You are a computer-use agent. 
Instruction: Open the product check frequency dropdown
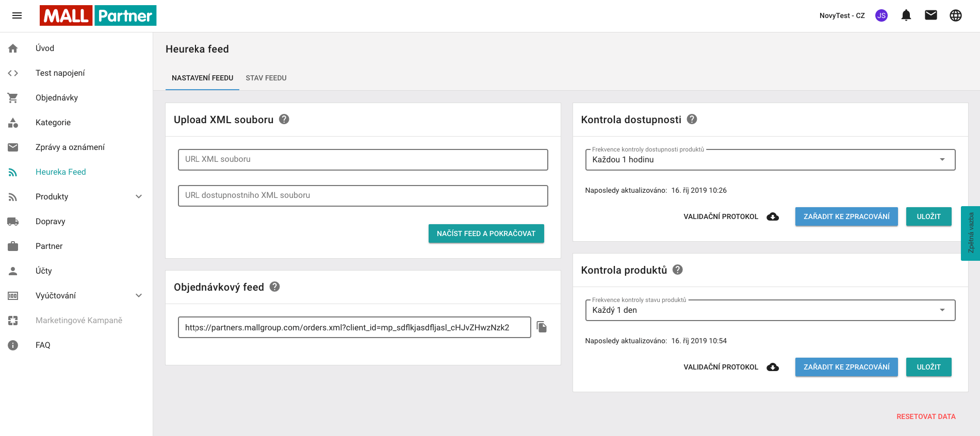point(770,310)
